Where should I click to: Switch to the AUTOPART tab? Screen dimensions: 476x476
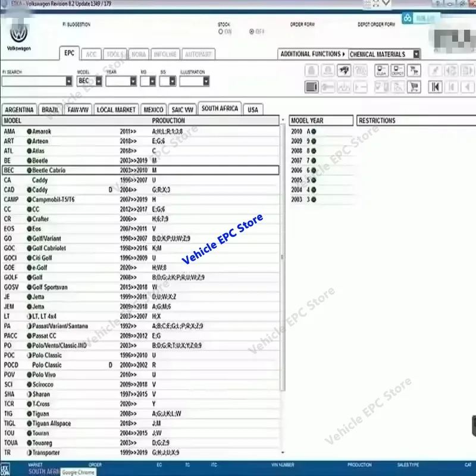tap(198, 54)
